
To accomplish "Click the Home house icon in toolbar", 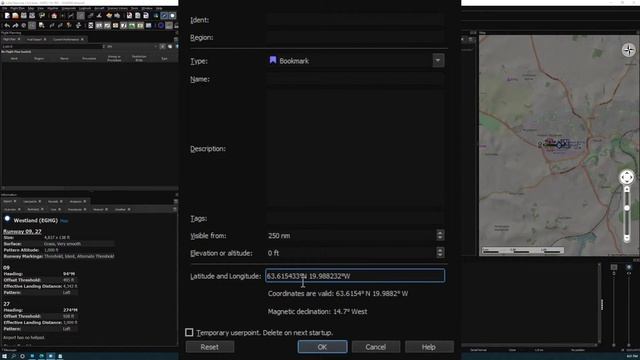I will pyautogui.click(x=54, y=16).
